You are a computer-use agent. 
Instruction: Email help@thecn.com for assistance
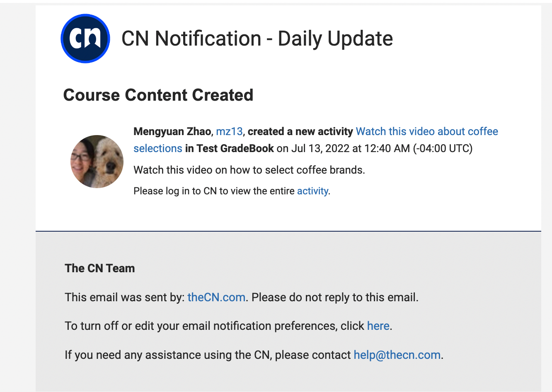397,355
